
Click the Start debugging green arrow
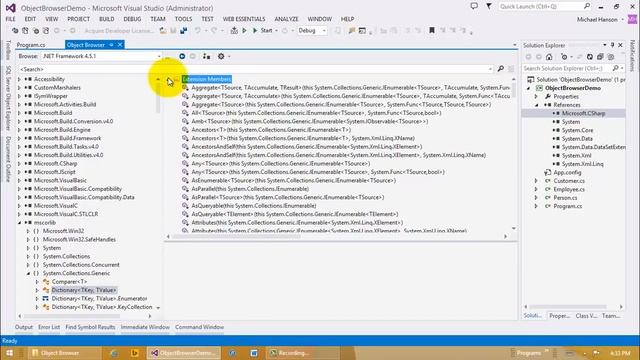pyautogui.click(x=255, y=31)
